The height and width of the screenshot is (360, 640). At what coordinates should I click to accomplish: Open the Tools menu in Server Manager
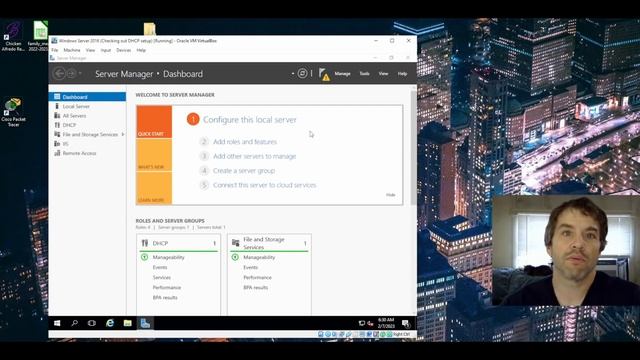tap(364, 74)
